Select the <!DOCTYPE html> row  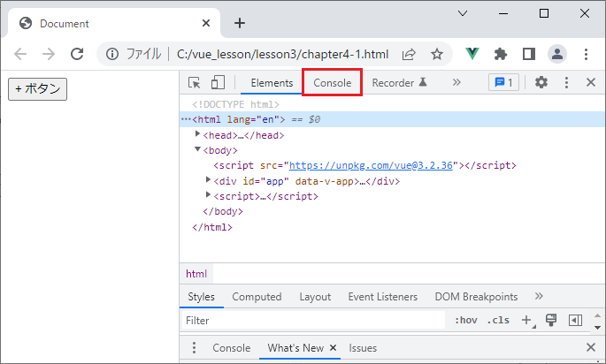(235, 104)
